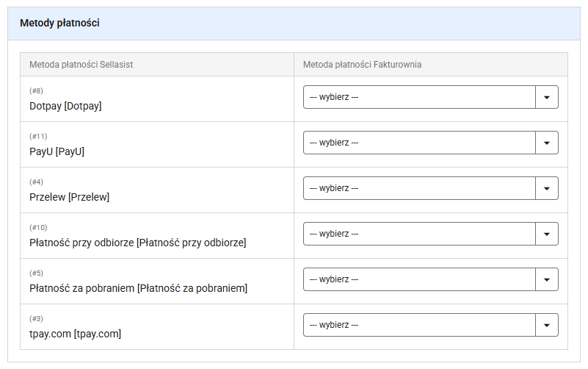Click the arrow icon in PayU row

click(x=547, y=143)
